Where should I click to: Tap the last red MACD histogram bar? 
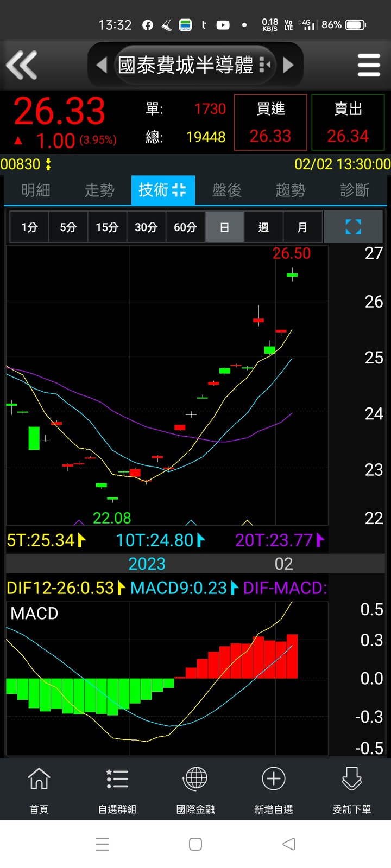click(292, 656)
